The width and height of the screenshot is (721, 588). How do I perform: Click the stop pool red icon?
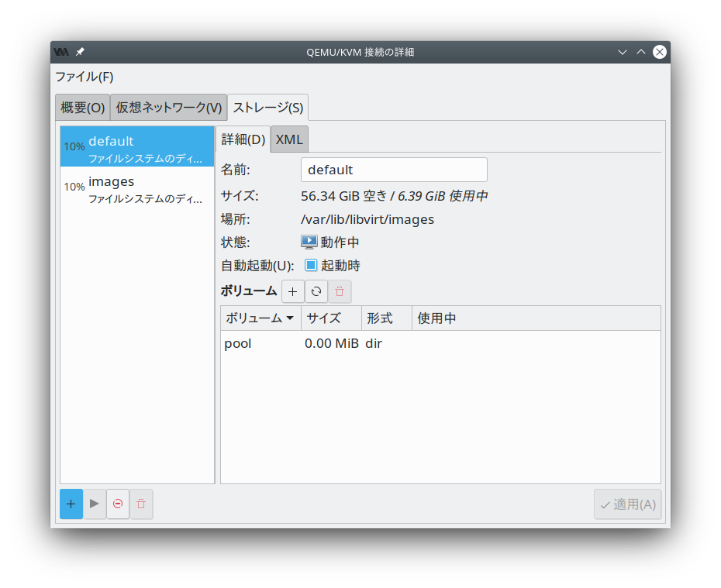pos(118,504)
